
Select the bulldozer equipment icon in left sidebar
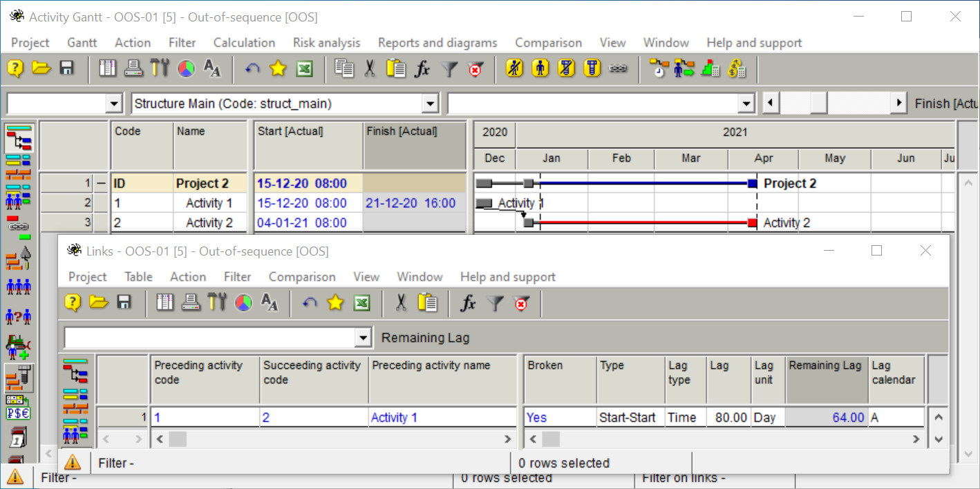click(18, 347)
